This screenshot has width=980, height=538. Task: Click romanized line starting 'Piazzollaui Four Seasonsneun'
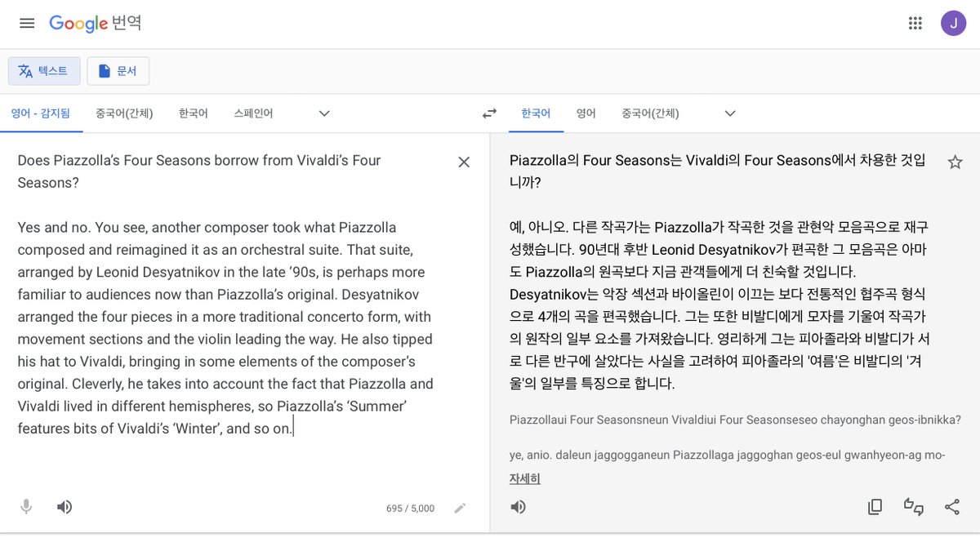tap(735, 420)
